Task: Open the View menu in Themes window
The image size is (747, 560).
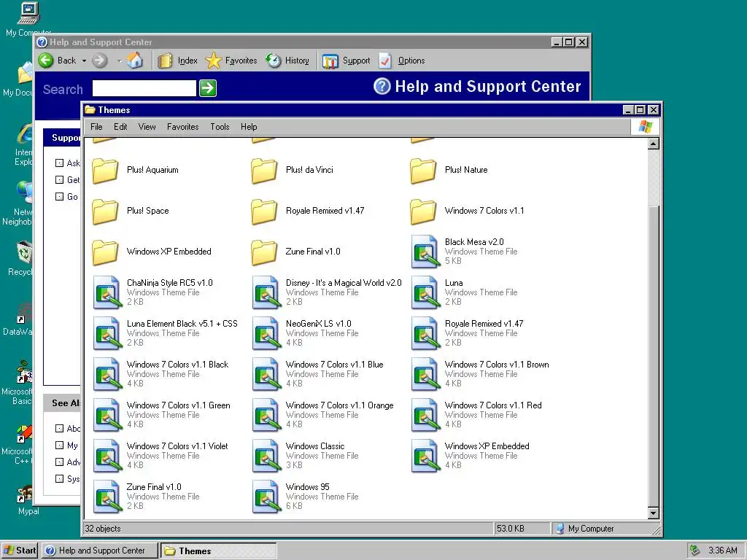Action: click(x=147, y=127)
